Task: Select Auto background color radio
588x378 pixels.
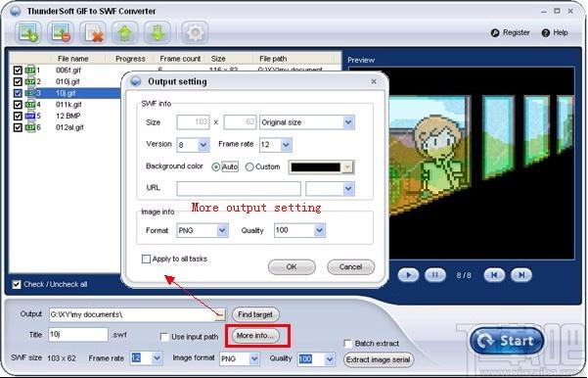Action: pyautogui.click(x=215, y=166)
